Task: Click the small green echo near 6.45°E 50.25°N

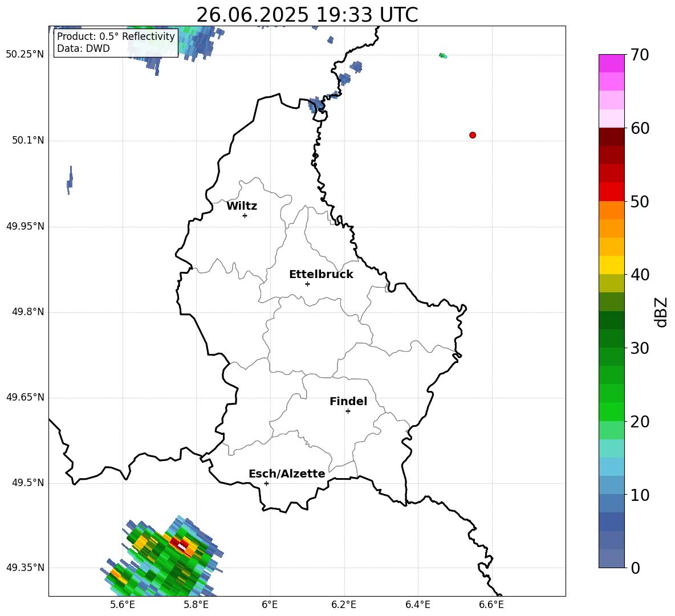Action: (x=443, y=55)
